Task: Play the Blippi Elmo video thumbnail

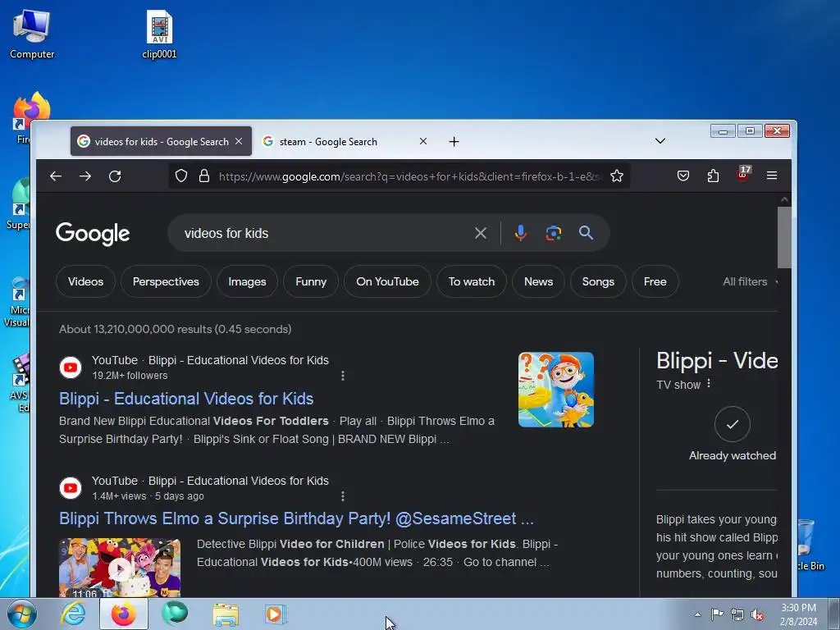Action: [x=120, y=568]
